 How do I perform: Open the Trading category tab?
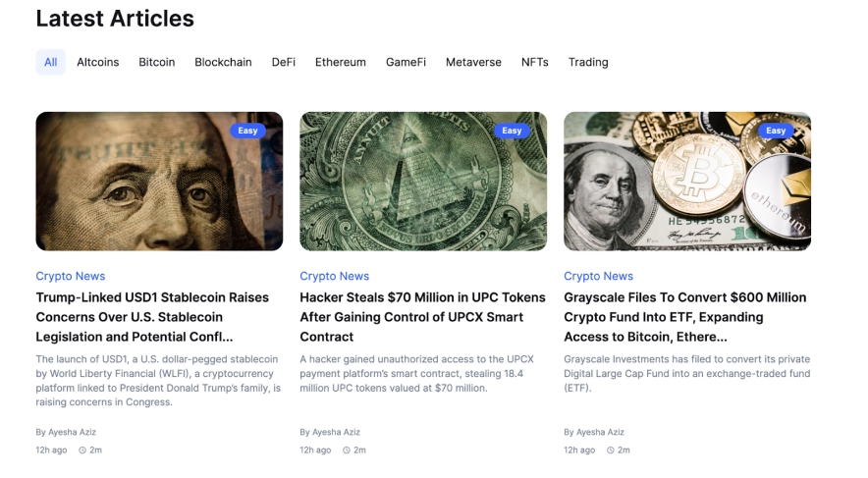click(588, 62)
